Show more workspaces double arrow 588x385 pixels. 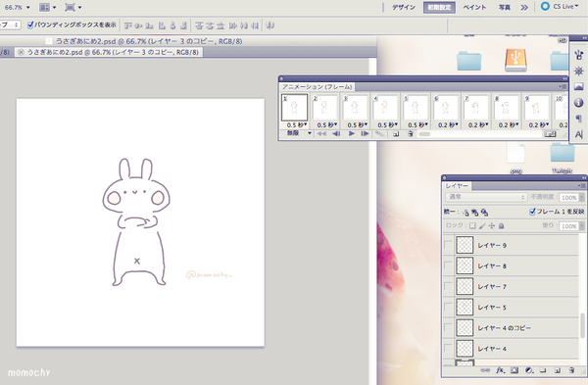[524, 7]
